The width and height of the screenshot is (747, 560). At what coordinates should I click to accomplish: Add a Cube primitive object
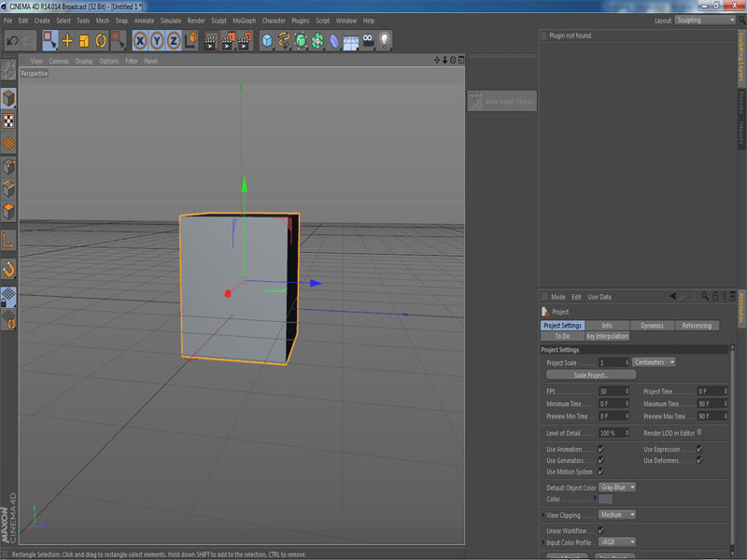268,40
